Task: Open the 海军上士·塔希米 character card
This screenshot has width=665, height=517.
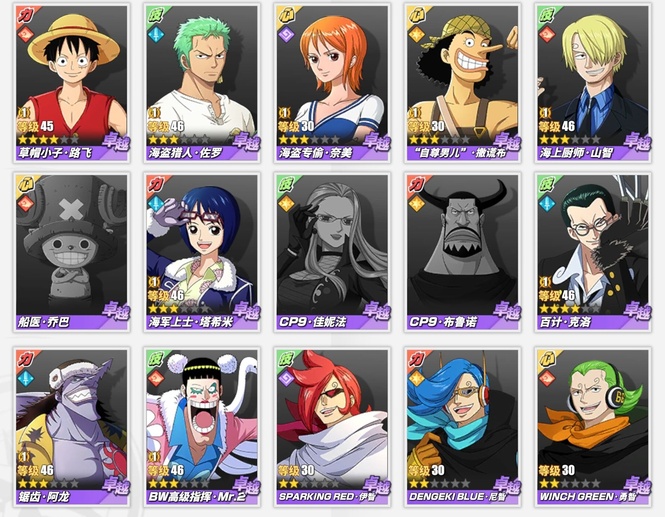Action: click(x=202, y=252)
